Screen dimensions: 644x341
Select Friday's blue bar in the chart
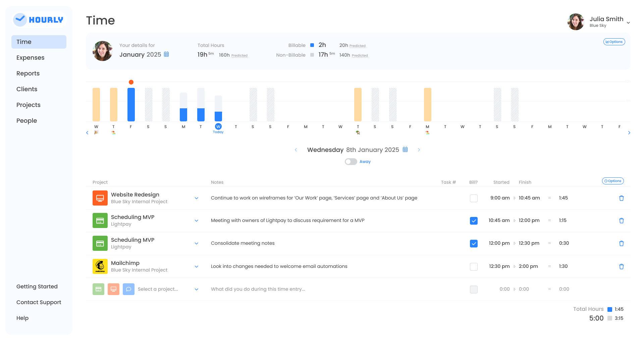pos(131,104)
